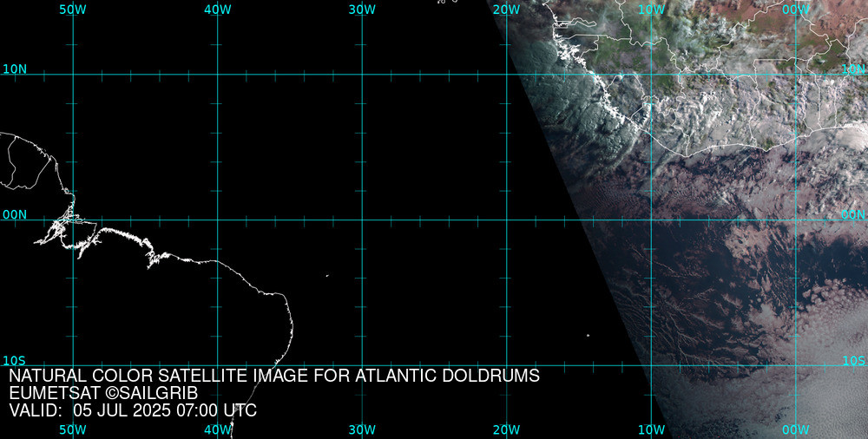Viewport: 868px width, 439px height.
Task: Click the 00W label along the bottom edge
Action: (796, 429)
